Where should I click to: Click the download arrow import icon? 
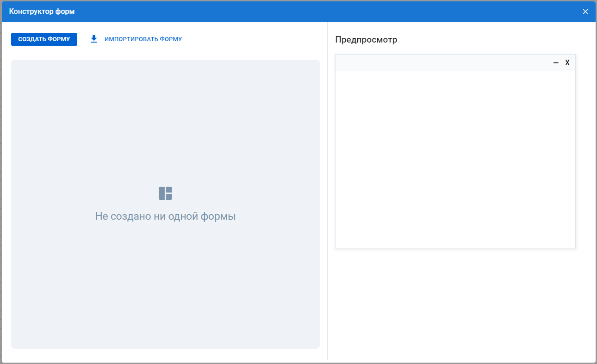[x=94, y=39]
